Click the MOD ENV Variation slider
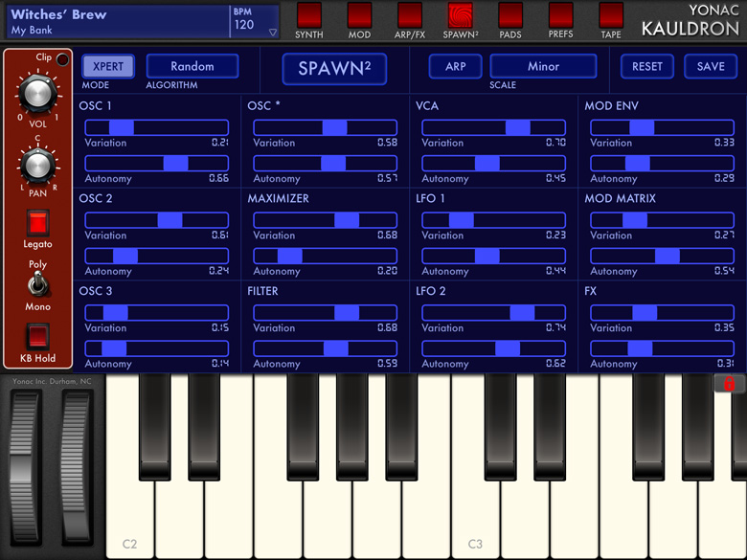This screenshot has height=560, width=747. [662, 127]
